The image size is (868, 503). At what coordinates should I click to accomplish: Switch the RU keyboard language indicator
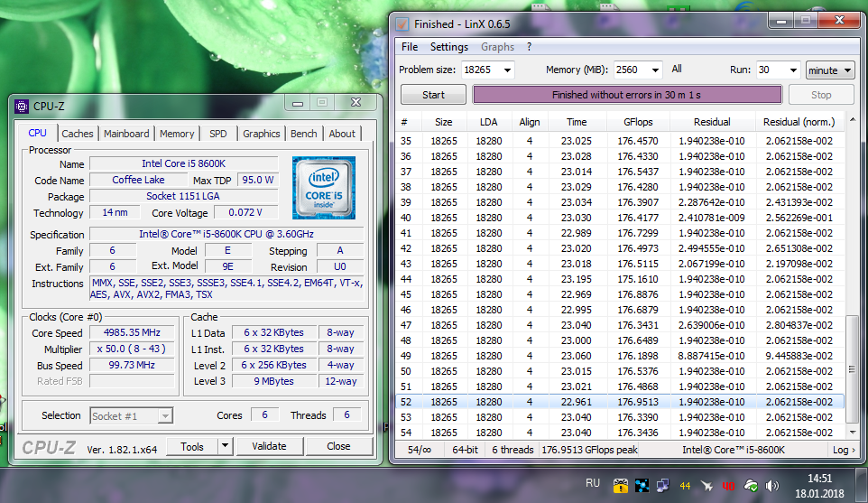click(x=593, y=483)
